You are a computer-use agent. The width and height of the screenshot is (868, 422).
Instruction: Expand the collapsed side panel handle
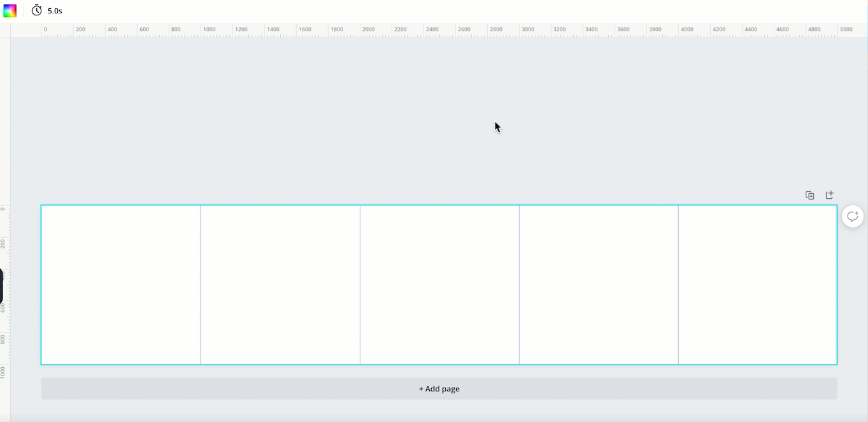(1, 287)
